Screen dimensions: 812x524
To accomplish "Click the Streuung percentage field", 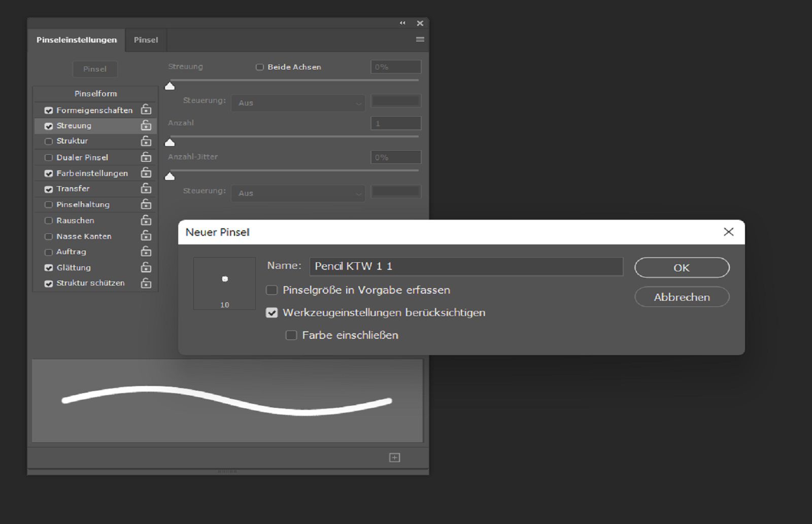I will (396, 67).
